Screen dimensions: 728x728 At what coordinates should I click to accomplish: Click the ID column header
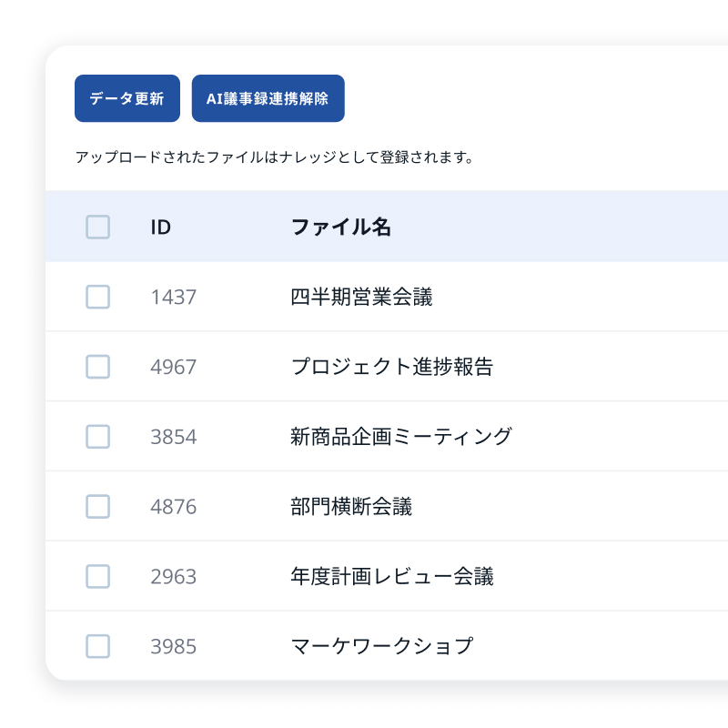pyautogui.click(x=161, y=227)
